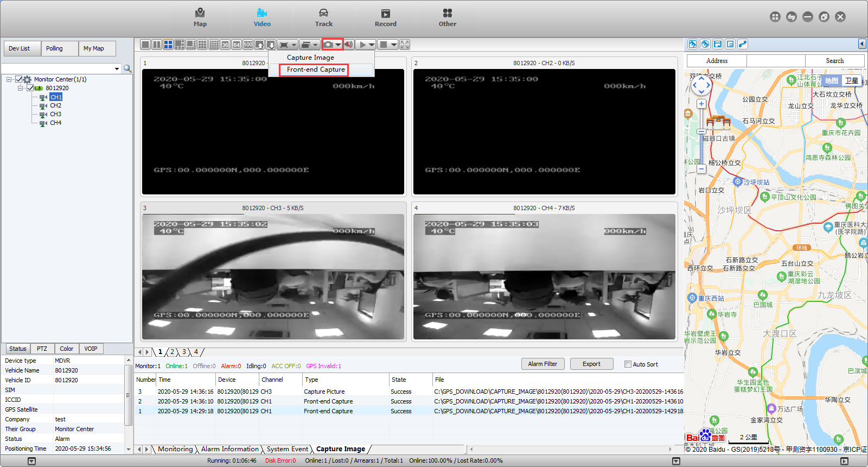The height and width of the screenshot is (467, 868).
Task: Collapse the Monitor Center tree node
Action: click(x=9, y=79)
